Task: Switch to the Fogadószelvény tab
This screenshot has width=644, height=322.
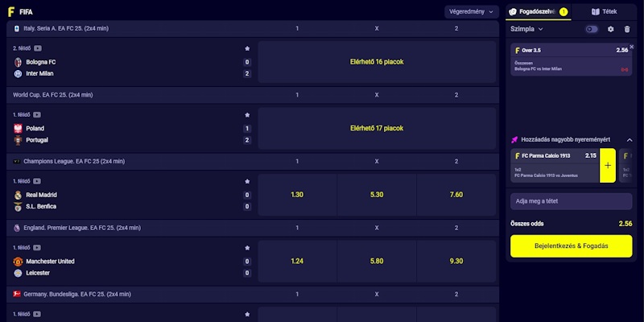Action: pyautogui.click(x=538, y=12)
